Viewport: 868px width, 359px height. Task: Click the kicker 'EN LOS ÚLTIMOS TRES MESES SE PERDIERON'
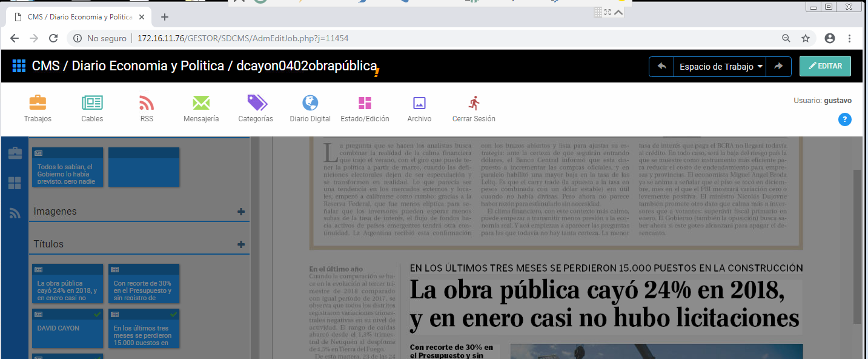point(606,268)
